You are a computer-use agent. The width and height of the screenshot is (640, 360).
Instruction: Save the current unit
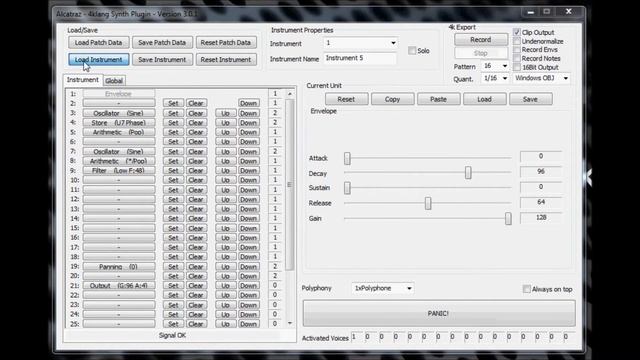(531, 99)
